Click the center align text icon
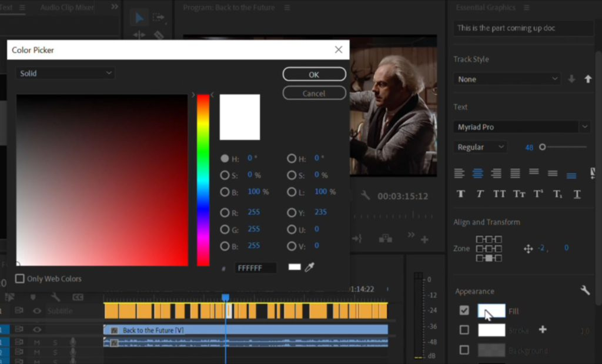 (477, 173)
